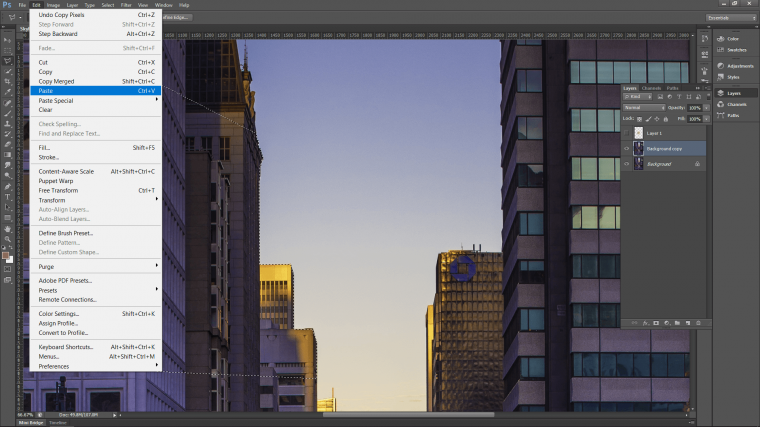Image resolution: width=760 pixels, height=427 pixels.
Task: Hide the Background copy layer eye
Action: coord(626,148)
